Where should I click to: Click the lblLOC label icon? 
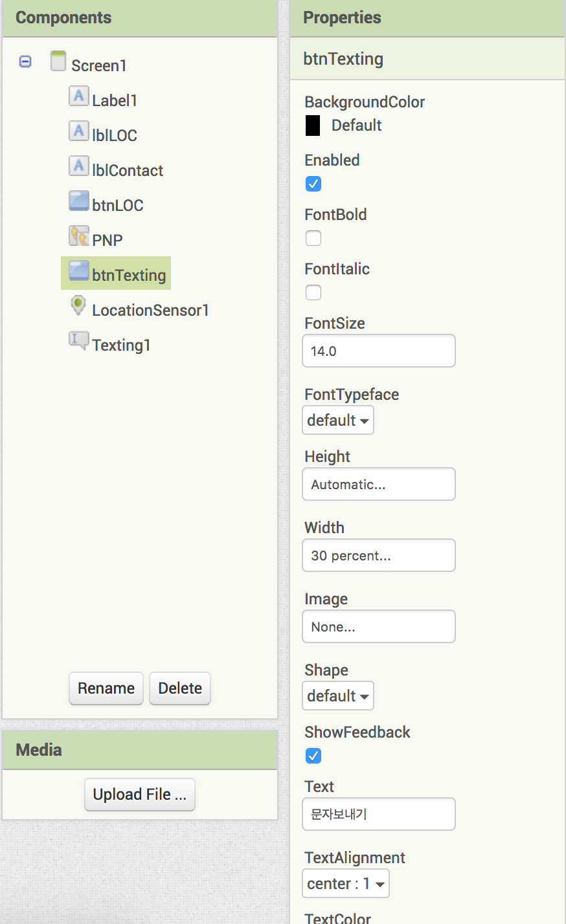78,131
